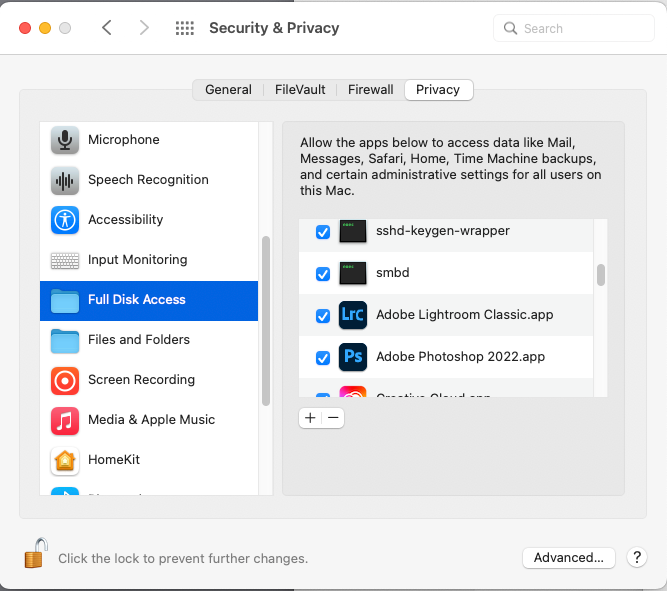Uncheck the sshd-keygen-wrapper checkbox
667x591 pixels.
(323, 232)
